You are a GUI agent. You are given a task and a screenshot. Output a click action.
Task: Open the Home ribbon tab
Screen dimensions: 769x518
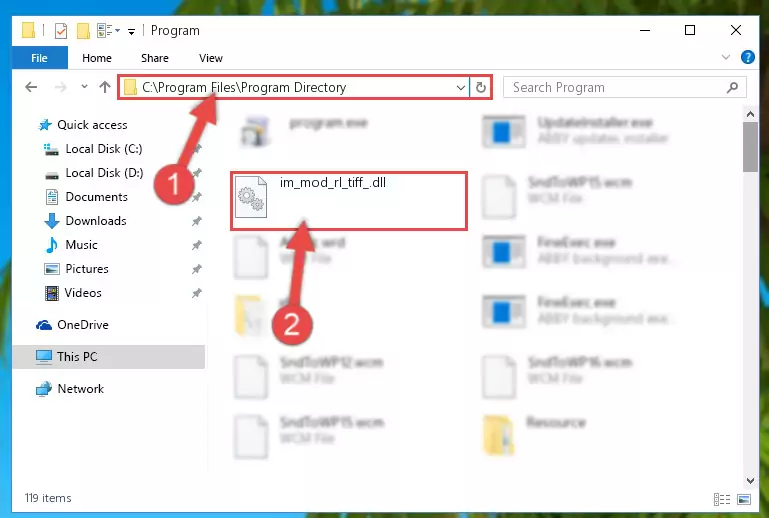97,58
